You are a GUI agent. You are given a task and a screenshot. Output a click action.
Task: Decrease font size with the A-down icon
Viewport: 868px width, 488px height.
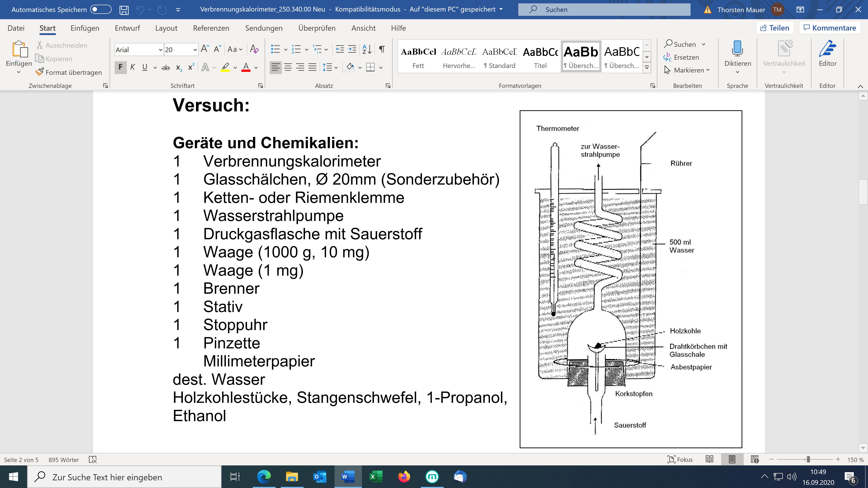217,49
